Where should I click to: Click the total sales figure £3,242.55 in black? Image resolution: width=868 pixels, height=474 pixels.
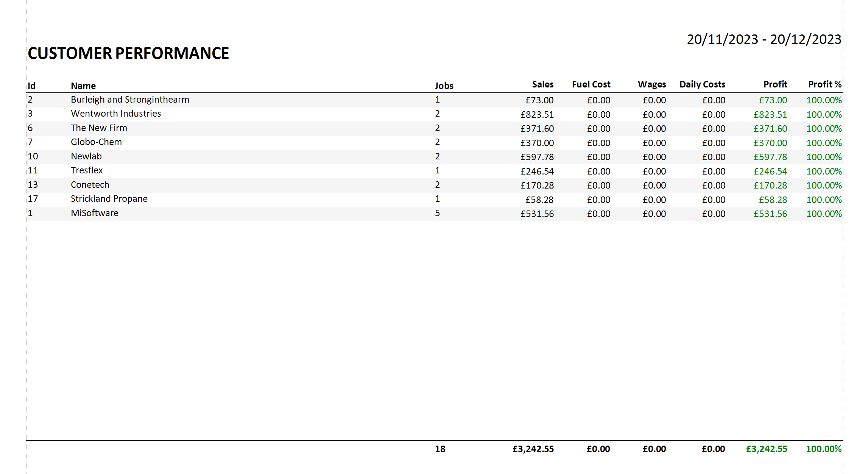tap(533, 449)
